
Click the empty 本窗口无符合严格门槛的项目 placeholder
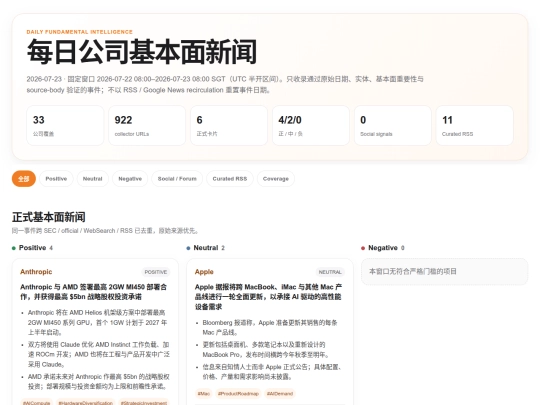[x=444, y=271]
